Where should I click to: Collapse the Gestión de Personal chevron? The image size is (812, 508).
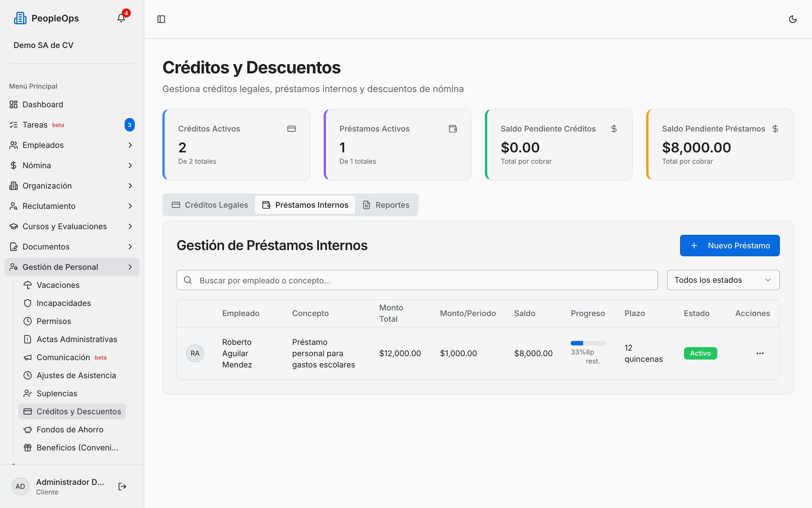tap(130, 267)
